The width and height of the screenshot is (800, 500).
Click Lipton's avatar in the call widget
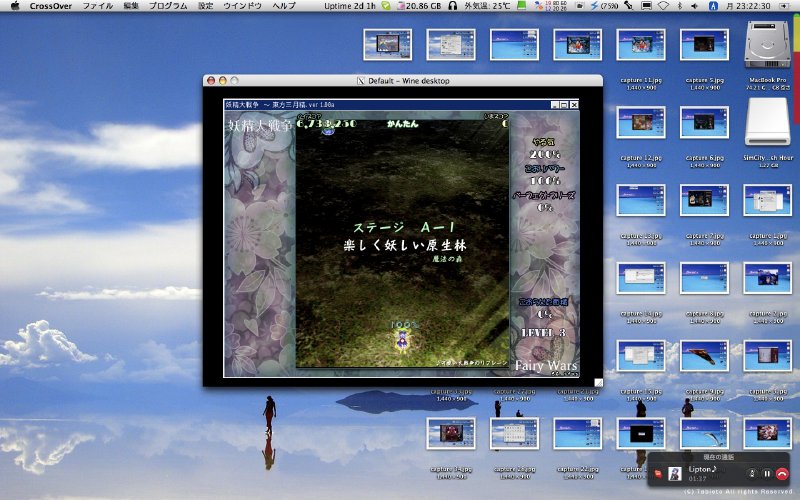[674, 473]
